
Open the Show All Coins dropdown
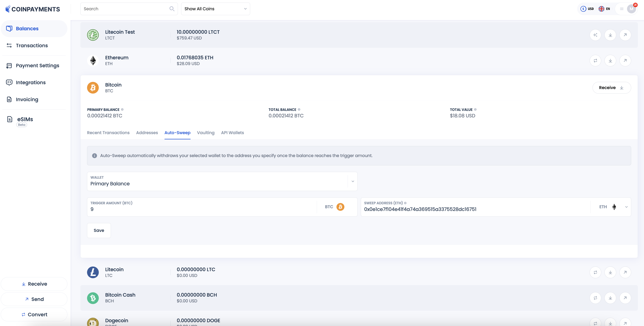[x=215, y=9]
